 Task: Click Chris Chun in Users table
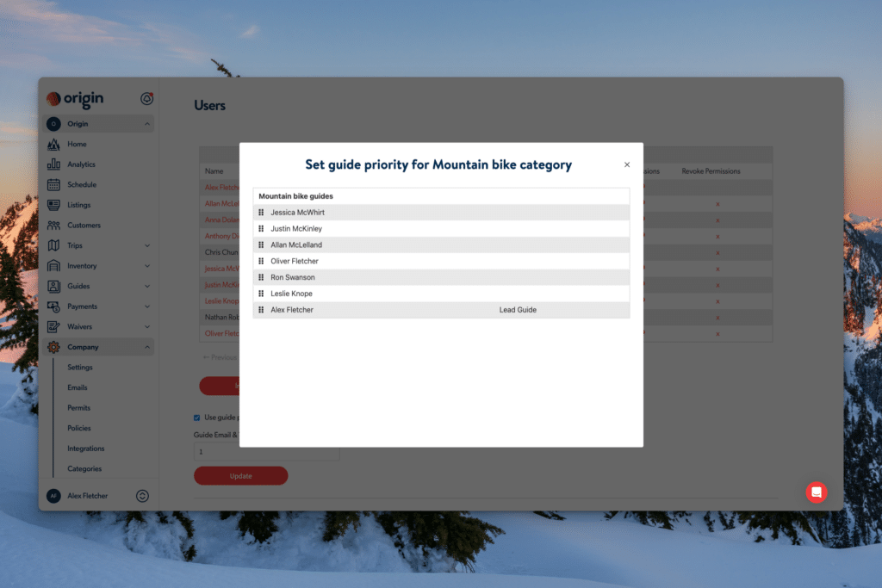tap(221, 253)
